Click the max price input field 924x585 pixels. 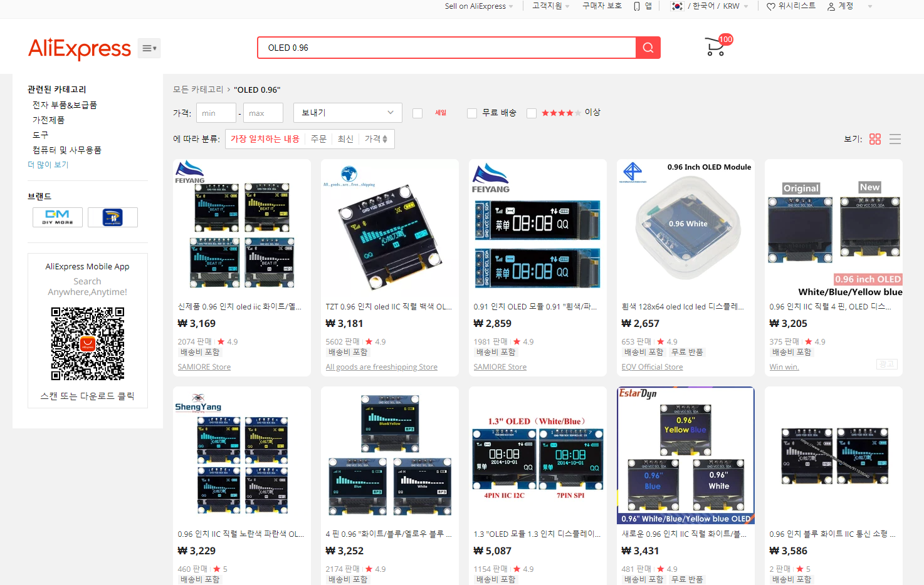pyautogui.click(x=263, y=113)
